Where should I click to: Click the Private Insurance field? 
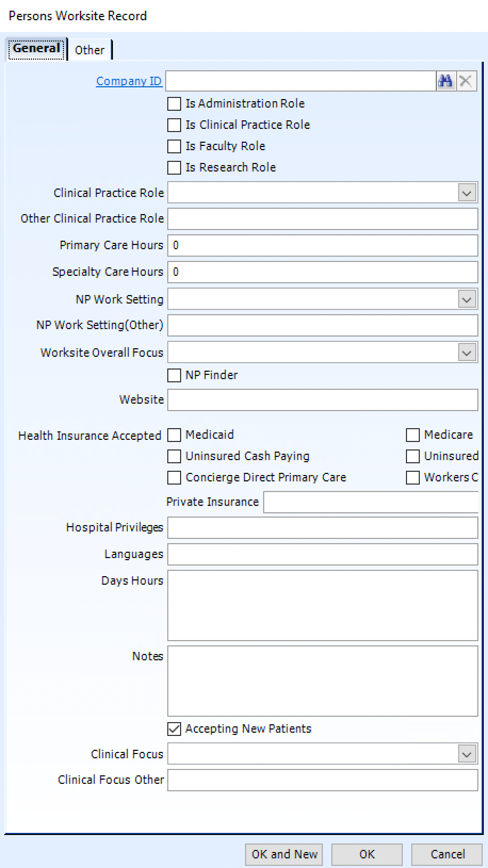click(x=371, y=502)
